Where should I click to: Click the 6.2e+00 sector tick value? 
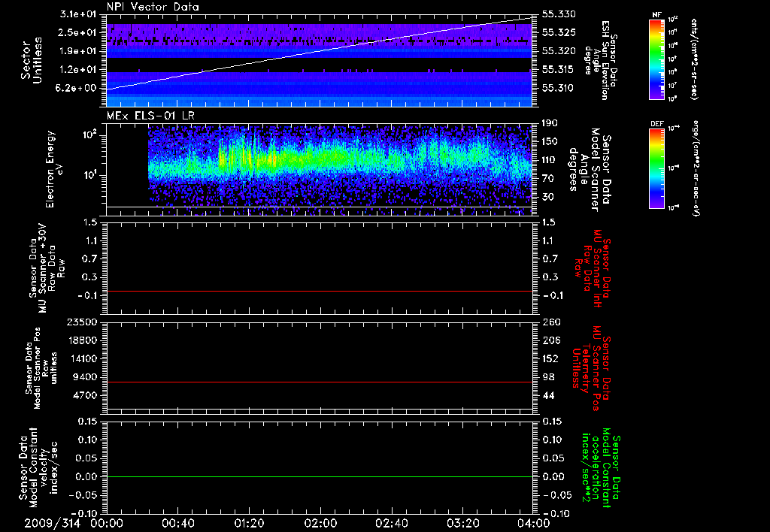pos(77,89)
